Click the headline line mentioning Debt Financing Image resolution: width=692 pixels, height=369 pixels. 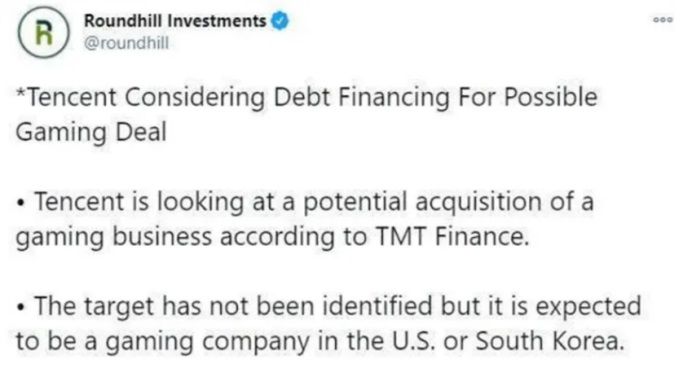click(307, 98)
